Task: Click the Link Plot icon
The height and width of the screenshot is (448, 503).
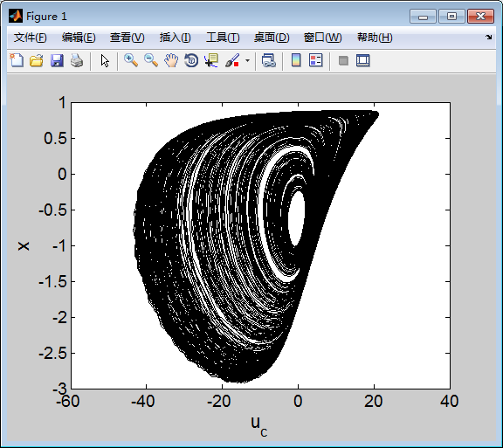Action: [268, 60]
